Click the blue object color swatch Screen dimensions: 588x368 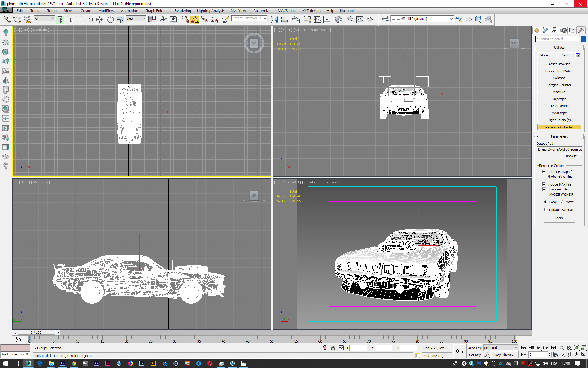pos(584,39)
